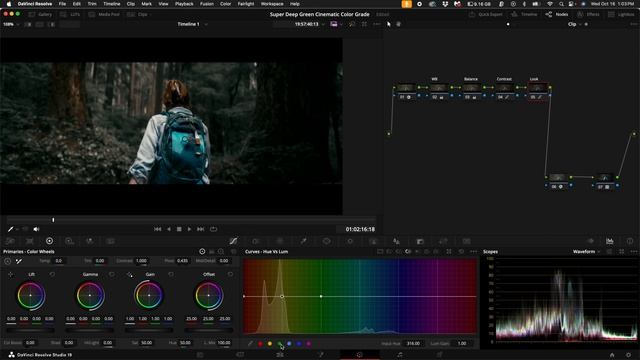
Task: Open the Scopes panel chart icon
Action: (609, 241)
